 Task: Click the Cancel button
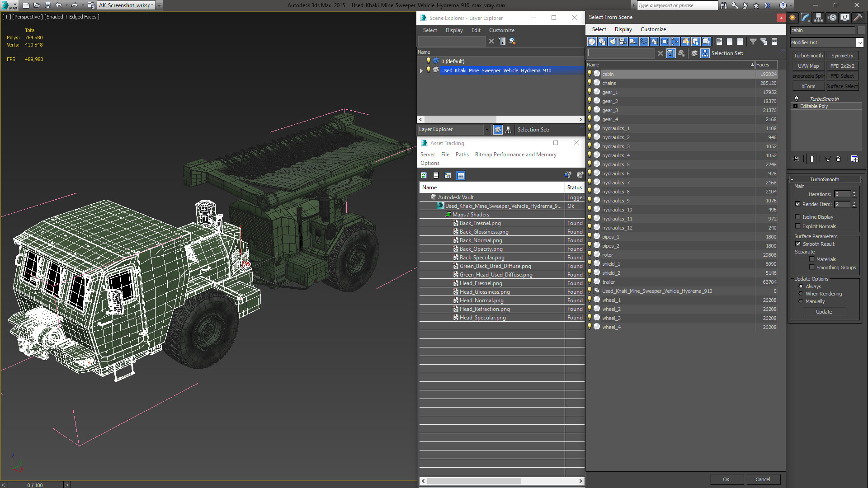point(763,479)
